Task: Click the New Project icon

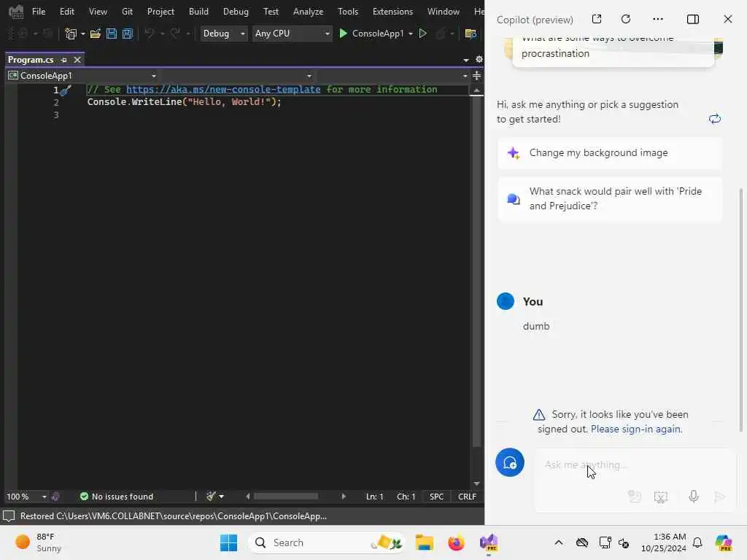Action: 71,34
